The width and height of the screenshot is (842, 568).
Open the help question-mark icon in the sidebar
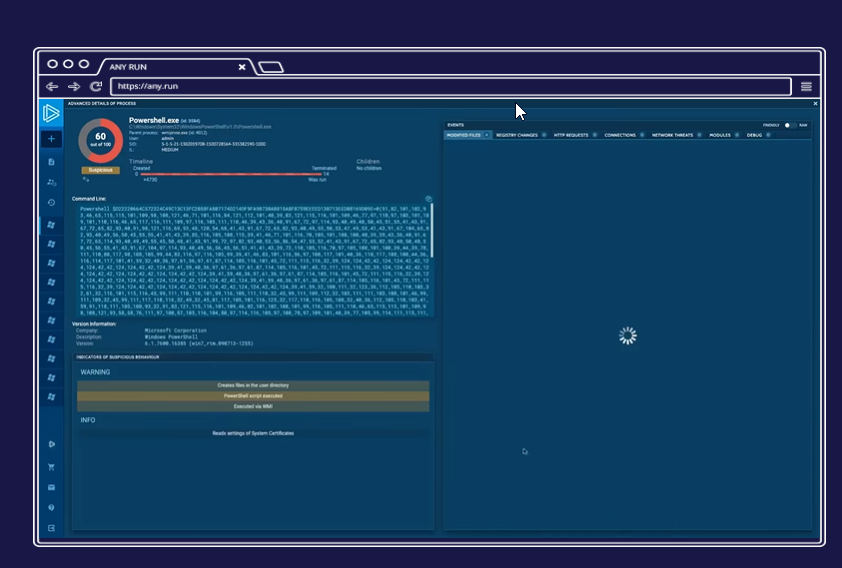[x=52, y=507]
